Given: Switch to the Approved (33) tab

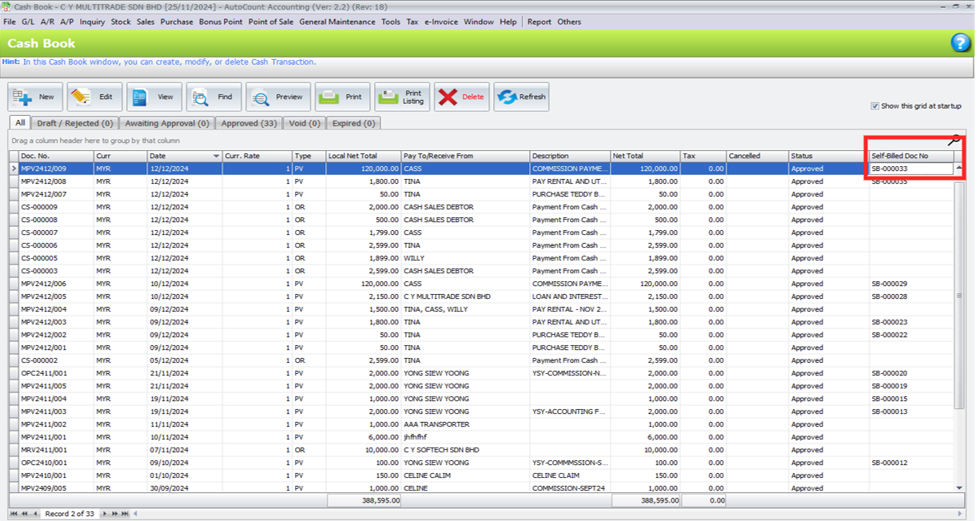Looking at the screenshot, I should [249, 123].
